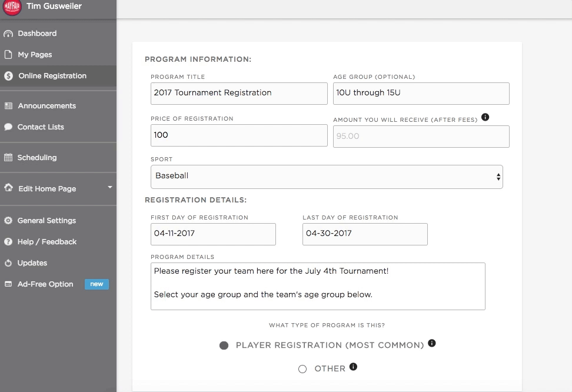Screen dimensions: 572x392
Task: Click the Online Registration dollar icon
Action: point(8,76)
